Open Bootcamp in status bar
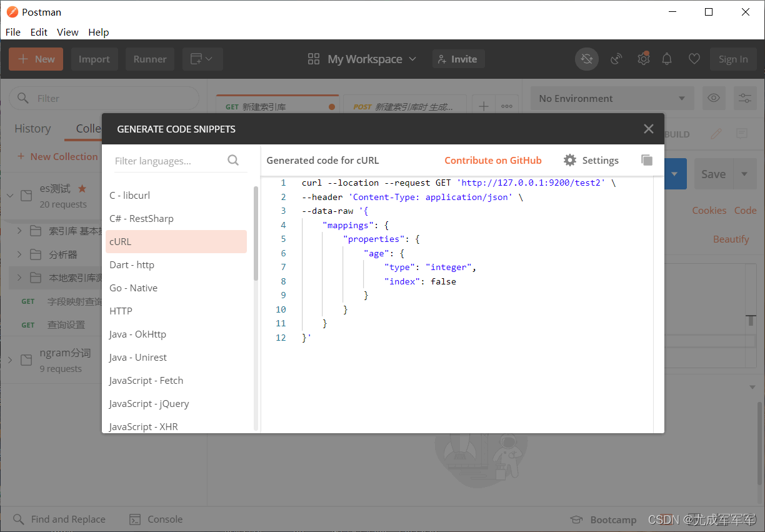The image size is (765, 532). 604,519
